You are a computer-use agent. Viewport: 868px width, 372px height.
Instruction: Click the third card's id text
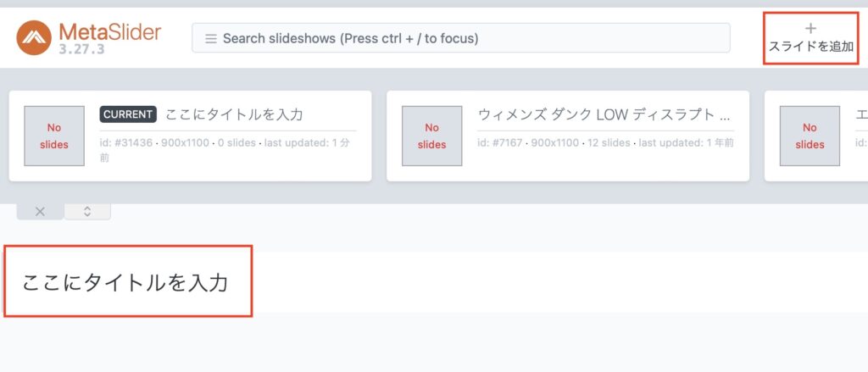click(x=861, y=143)
